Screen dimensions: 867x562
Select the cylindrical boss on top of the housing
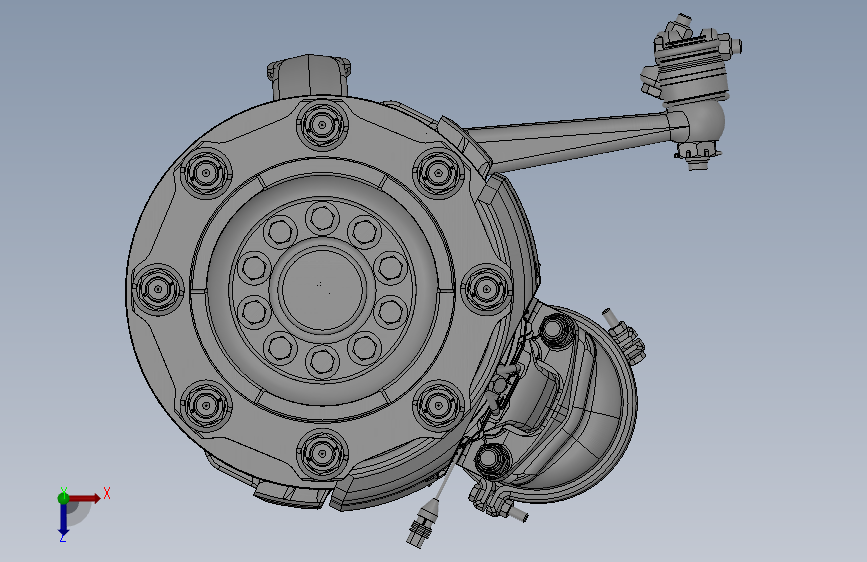(x=309, y=76)
